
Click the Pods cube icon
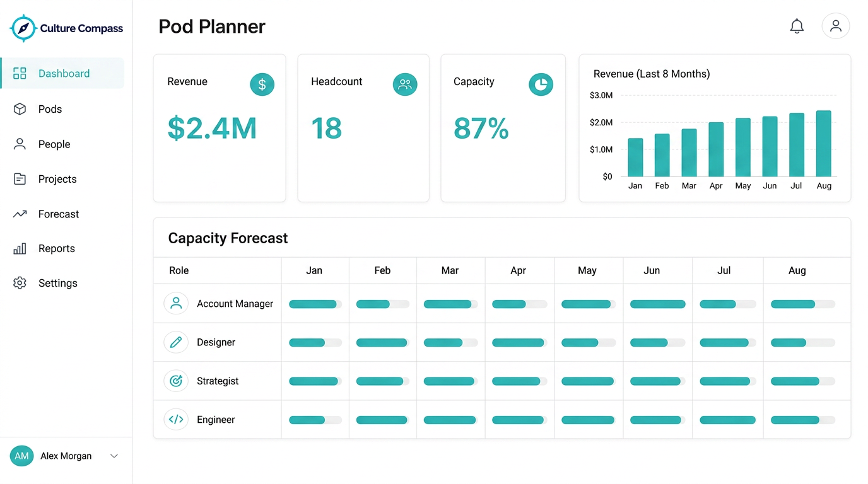click(20, 109)
